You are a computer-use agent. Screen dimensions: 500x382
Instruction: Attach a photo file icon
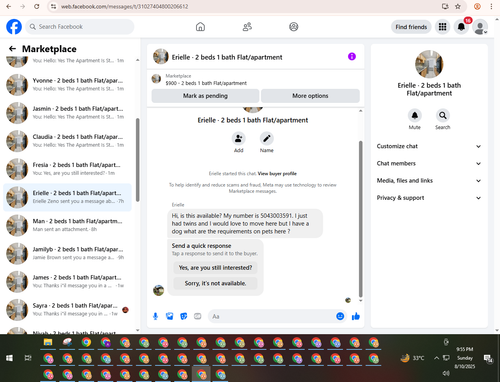[170, 316]
